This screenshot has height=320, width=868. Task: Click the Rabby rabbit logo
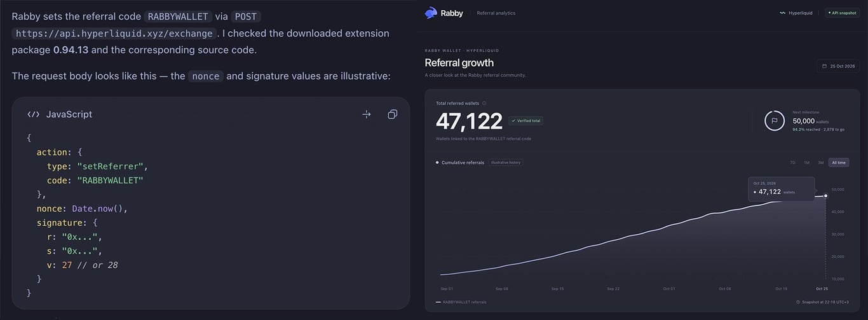pos(431,13)
